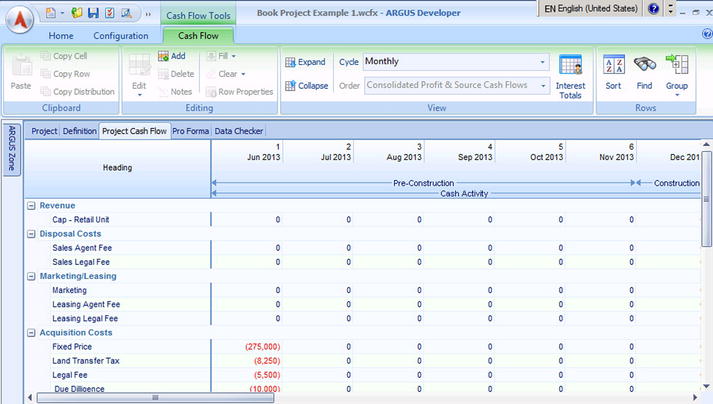Image resolution: width=713 pixels, height=404 pixels.
Task: Click the Jun 2013 column header
Action: pyautogui.click(x=264, y=157)
